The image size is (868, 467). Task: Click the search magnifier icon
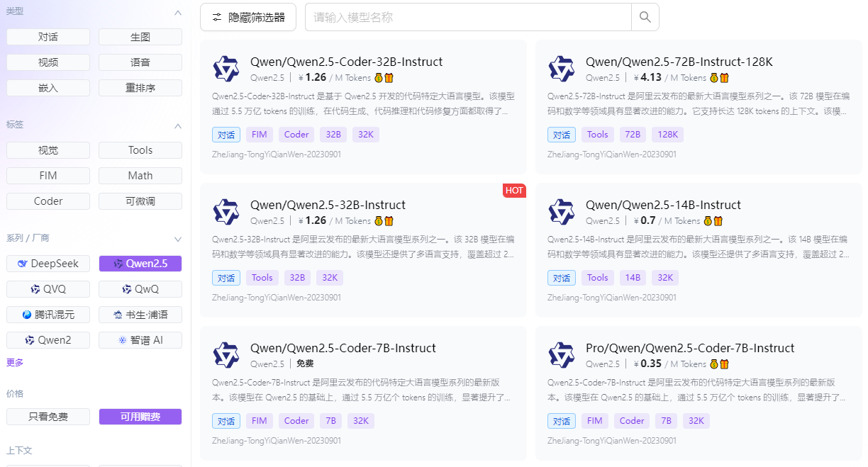point(644,17)
